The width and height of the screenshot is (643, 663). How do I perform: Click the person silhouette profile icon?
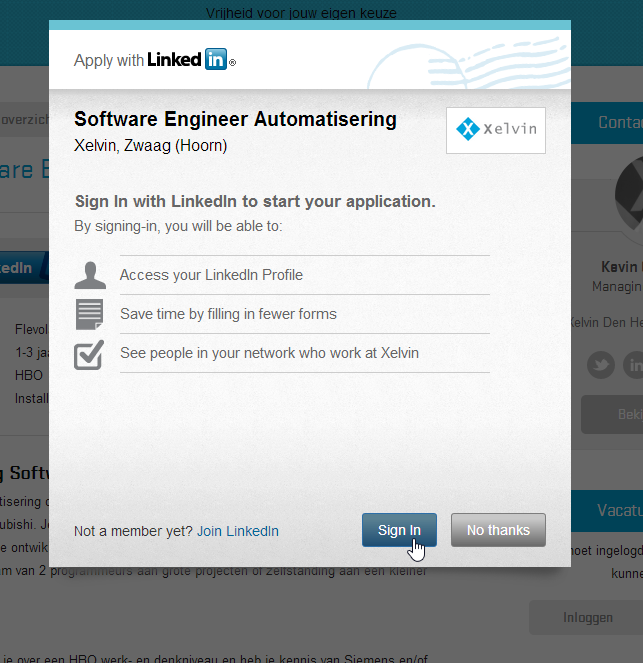90,276
